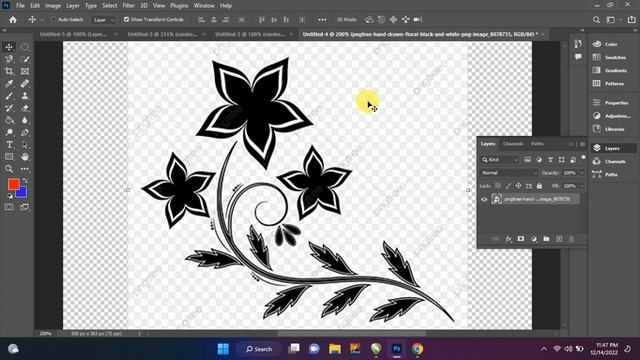Open the Move tool preset picker arrow
Screen dimensions: 640x360
point(42,20)
